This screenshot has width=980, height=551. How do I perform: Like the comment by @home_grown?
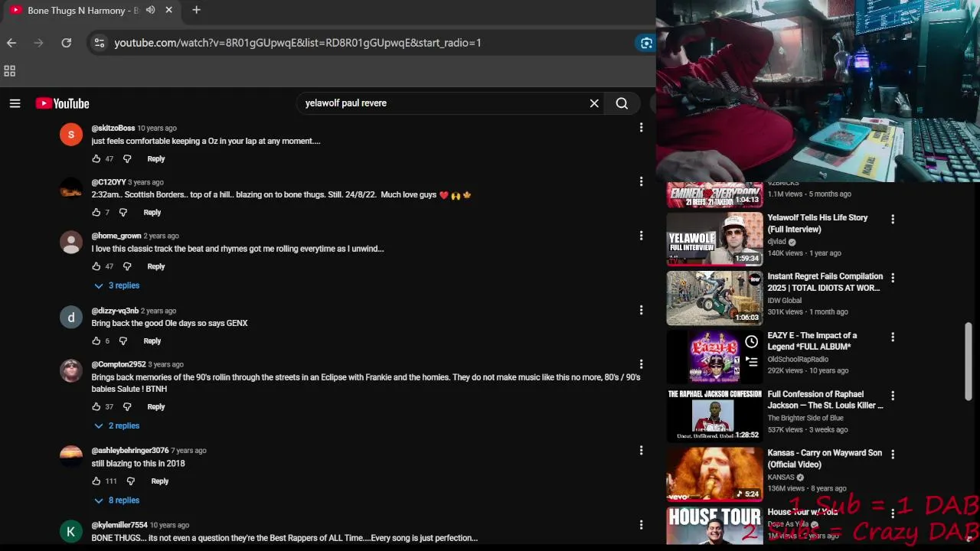click(x=96, y=266)
